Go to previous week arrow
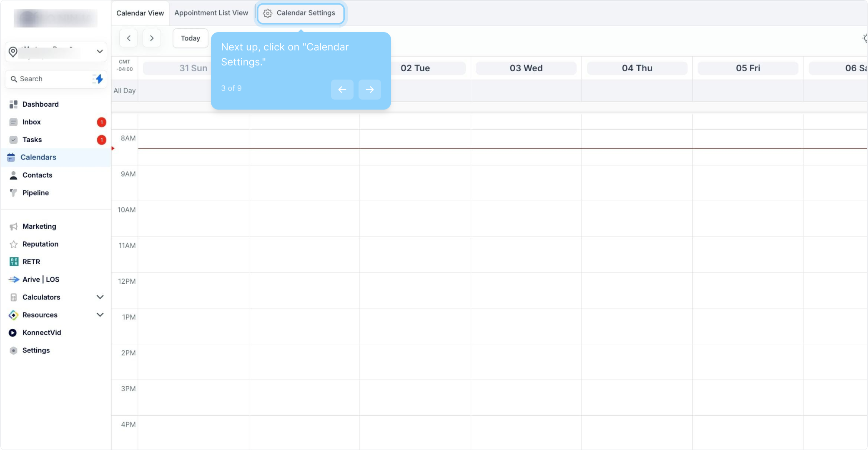The width and height of the screenshot is (868, 450). point(128,38)
